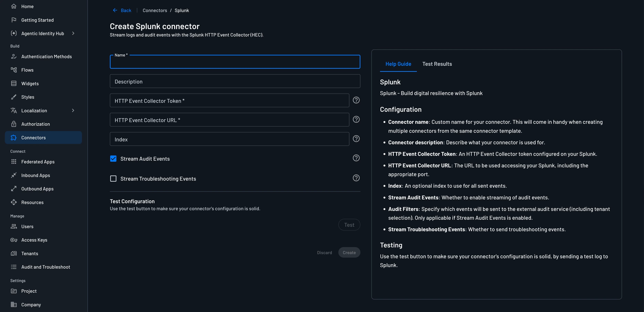The image size is (644, 312).
Task: Click the Discard button
Action: [325, 252]
